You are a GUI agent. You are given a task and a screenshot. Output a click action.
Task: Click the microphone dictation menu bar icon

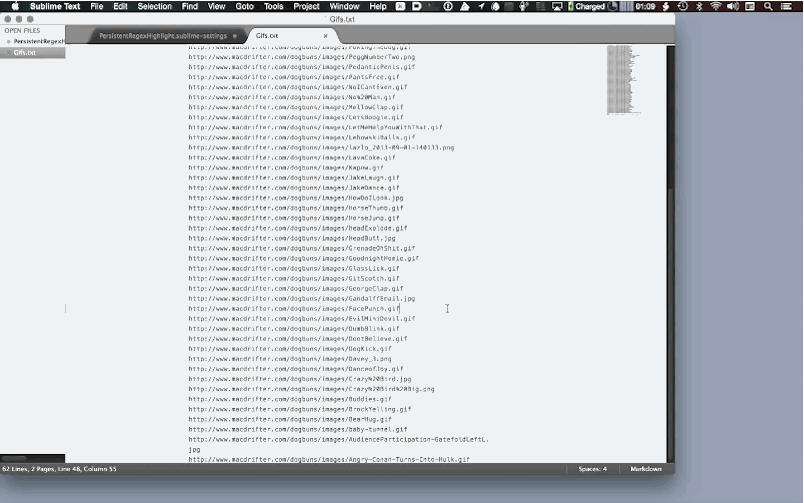click(x=524, y=6)
